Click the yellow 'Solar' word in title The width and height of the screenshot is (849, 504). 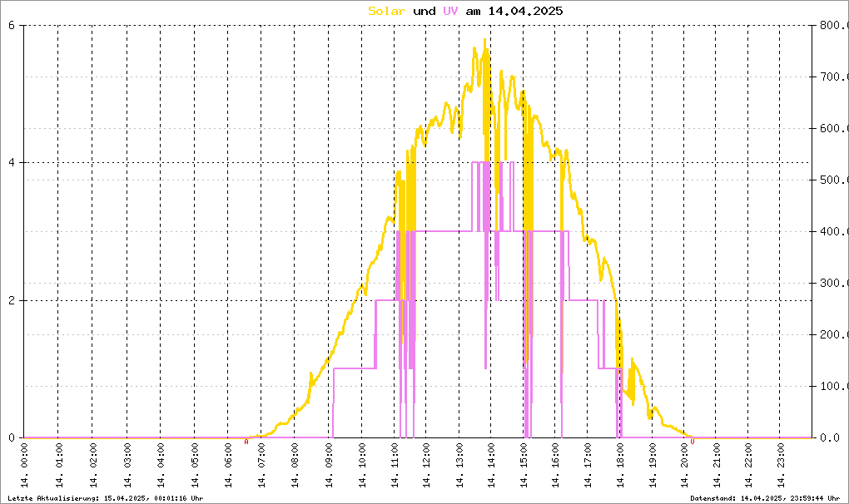pos(386,11)
